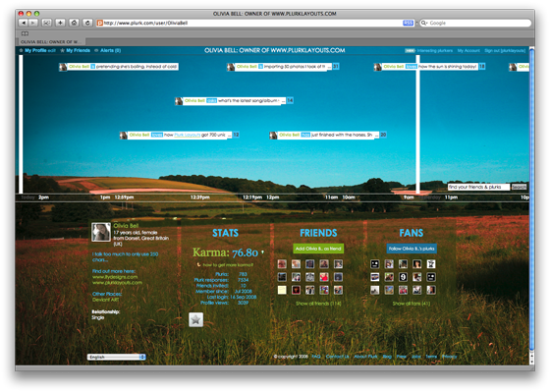The width and height of the screenshot is (550, 392).
Task: Click the About Plurk footer link
Action: pos(365,357)
